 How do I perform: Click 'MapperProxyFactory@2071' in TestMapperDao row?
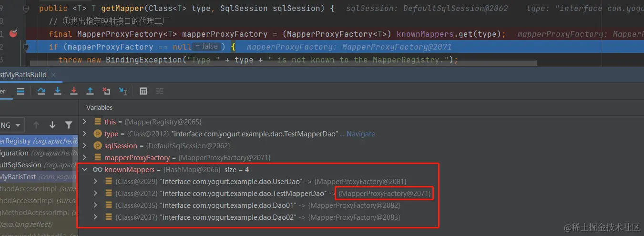click(x=385, y=194)
